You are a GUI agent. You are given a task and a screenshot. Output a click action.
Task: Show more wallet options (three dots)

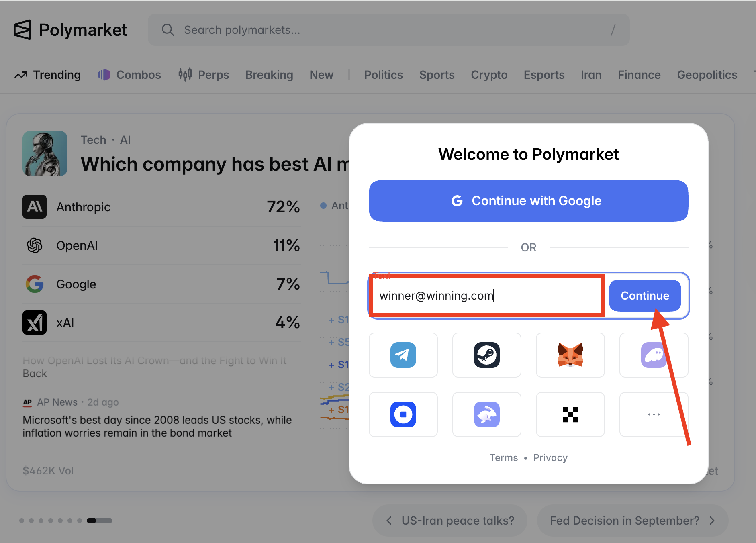(x=654, y=414)
